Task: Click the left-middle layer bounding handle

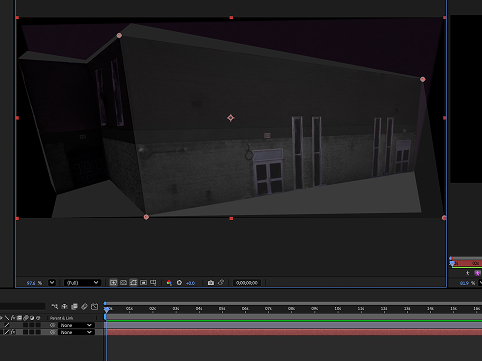Action: pos(17,118)
